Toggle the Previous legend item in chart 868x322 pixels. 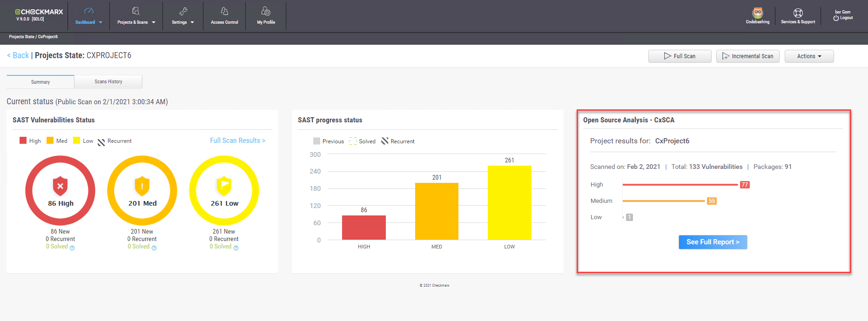coord(329,141)
